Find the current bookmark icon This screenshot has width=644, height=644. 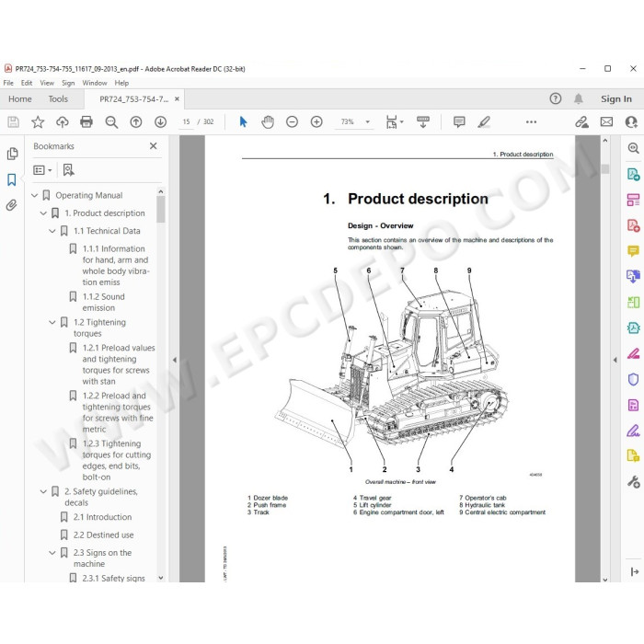[x=68, y=170]
